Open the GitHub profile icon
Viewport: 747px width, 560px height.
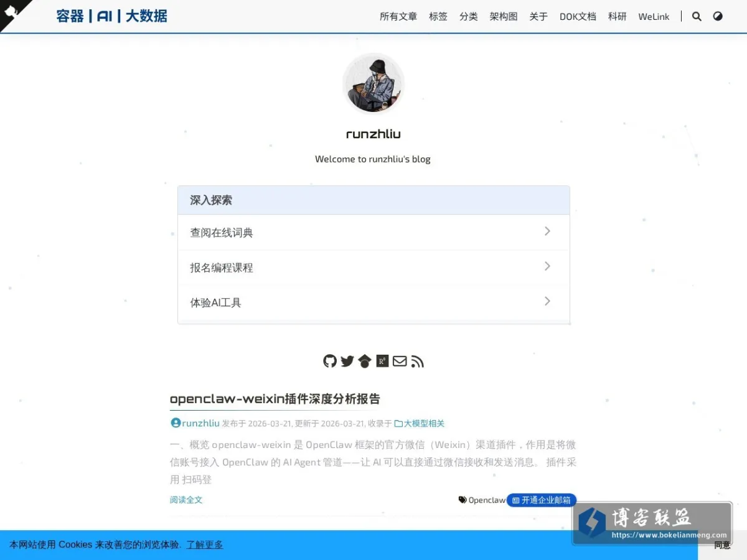(330, 361)
